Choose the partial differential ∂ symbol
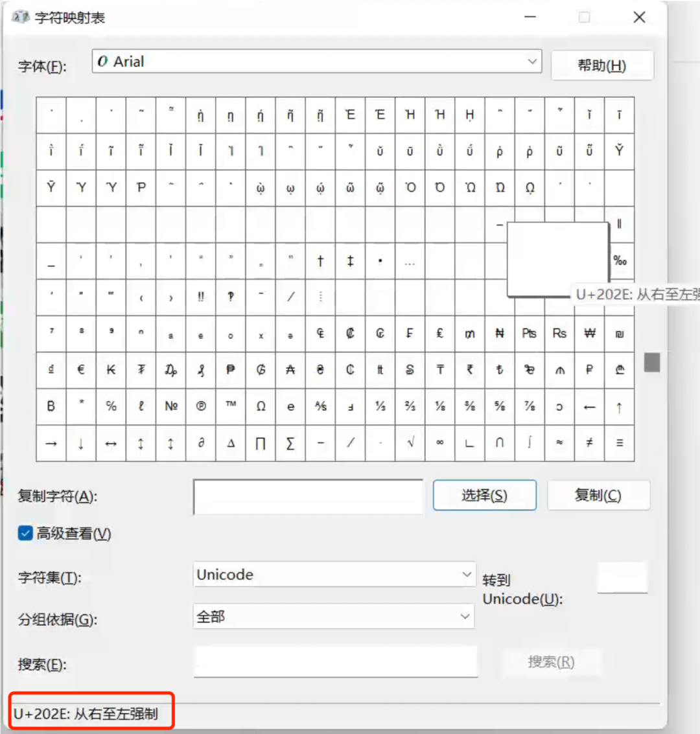 [201, 443]
